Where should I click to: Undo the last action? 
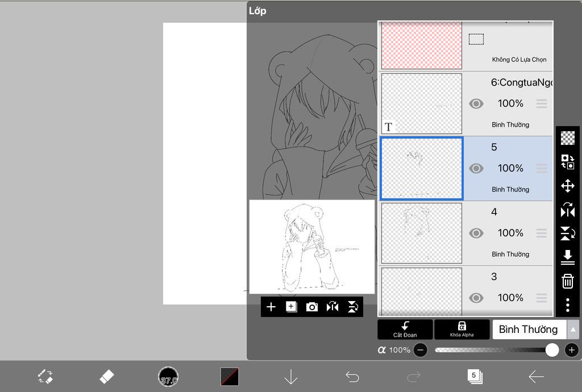point(352,377)
